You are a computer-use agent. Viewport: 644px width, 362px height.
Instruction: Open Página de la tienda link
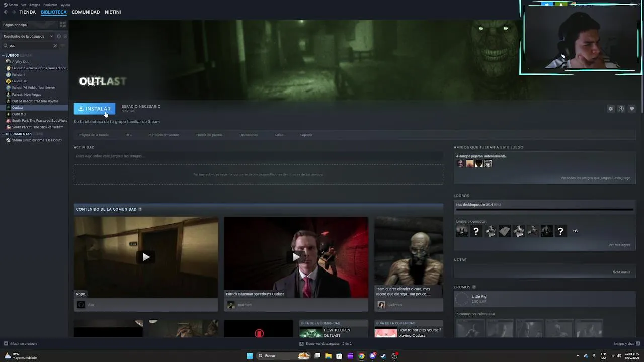click(94, 135)
